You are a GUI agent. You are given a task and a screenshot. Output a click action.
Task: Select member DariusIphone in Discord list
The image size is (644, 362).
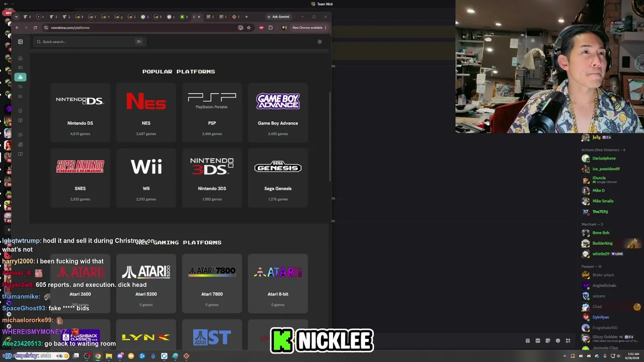(610, 158)
